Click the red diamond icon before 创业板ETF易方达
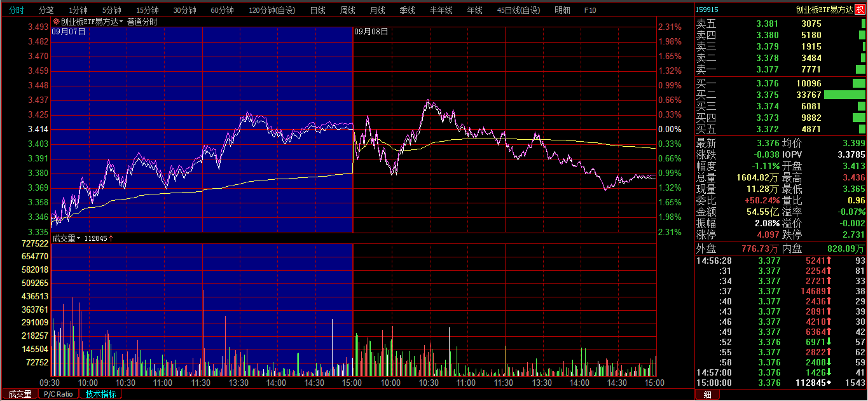This screenshot has width=868, height=401. (56, 22)
